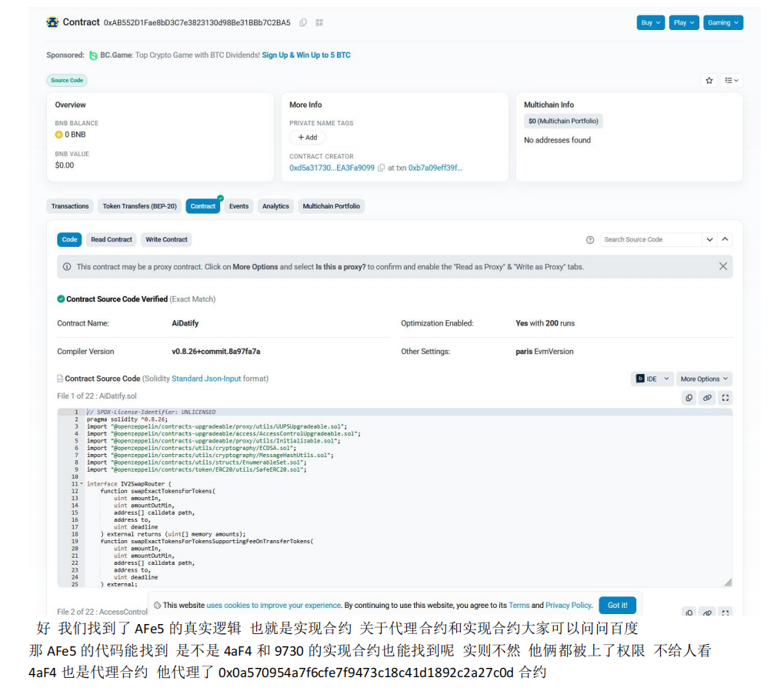Collapse the source search with the up chevron

pyautogui.click(x=725, y=240)
